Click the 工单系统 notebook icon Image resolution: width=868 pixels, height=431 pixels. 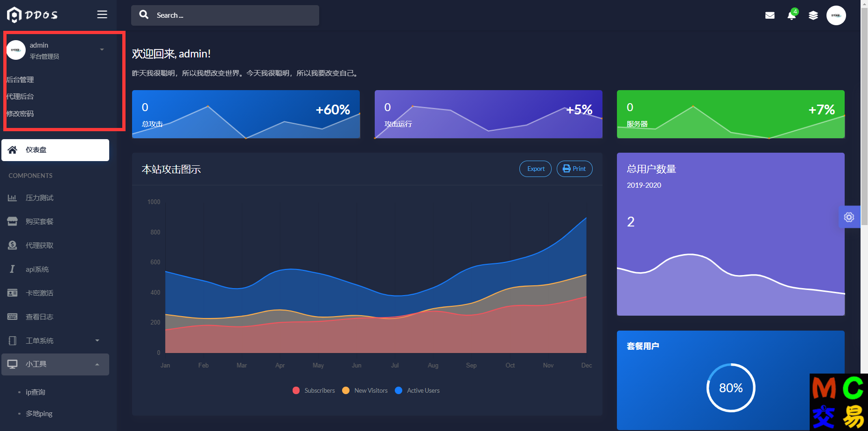[x=12, y=340]
